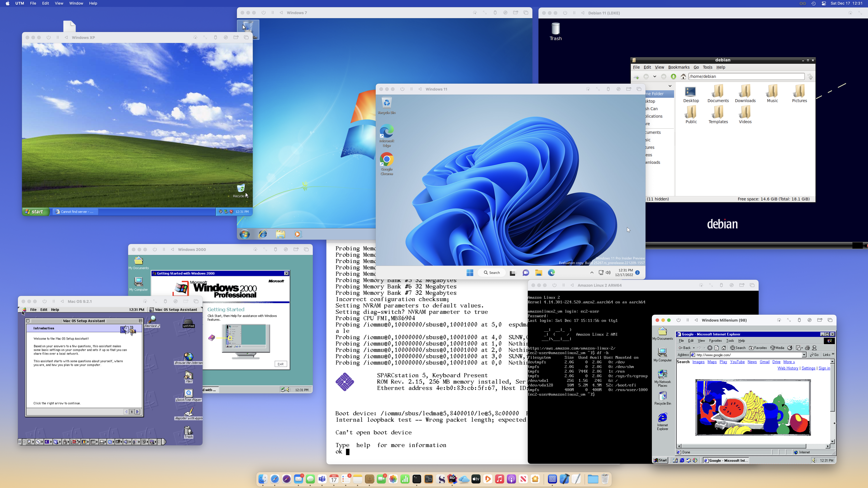
Task: Expand the side pane mode dropdown in the debian file manager
Action: (670, 86)
